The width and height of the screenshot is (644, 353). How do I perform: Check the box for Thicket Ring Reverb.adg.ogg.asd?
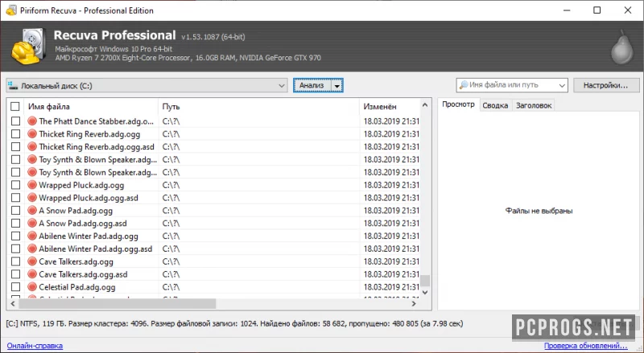(x=15, y=146)
